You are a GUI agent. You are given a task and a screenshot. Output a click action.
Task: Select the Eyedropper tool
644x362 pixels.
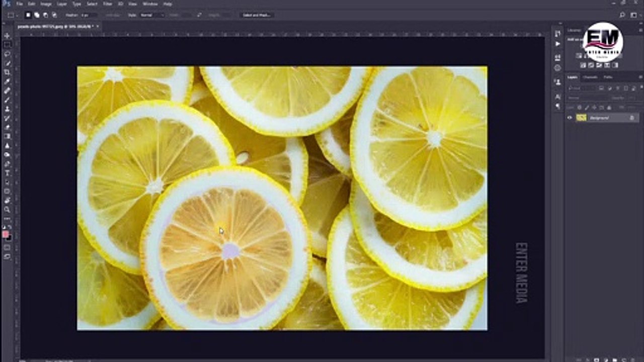coord(7,81)
